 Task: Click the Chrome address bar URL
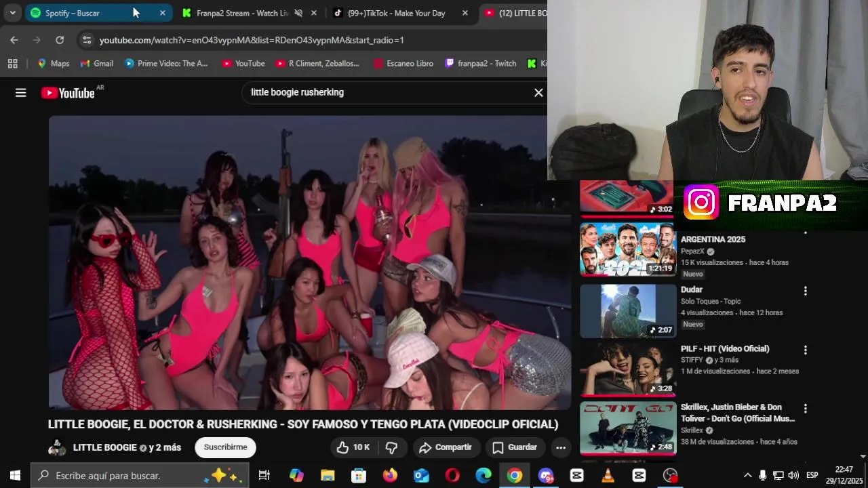point(252,40)
